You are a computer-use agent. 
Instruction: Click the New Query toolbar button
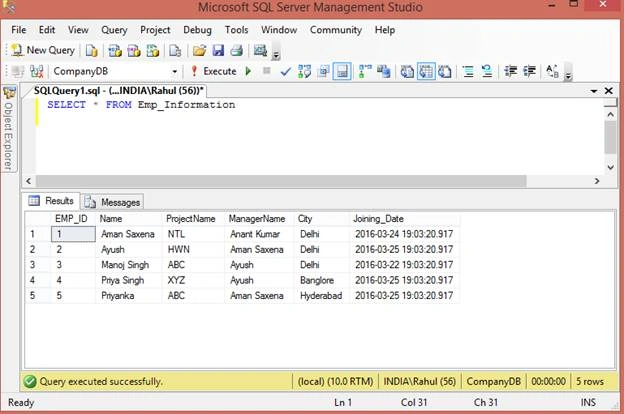point(43,50)
